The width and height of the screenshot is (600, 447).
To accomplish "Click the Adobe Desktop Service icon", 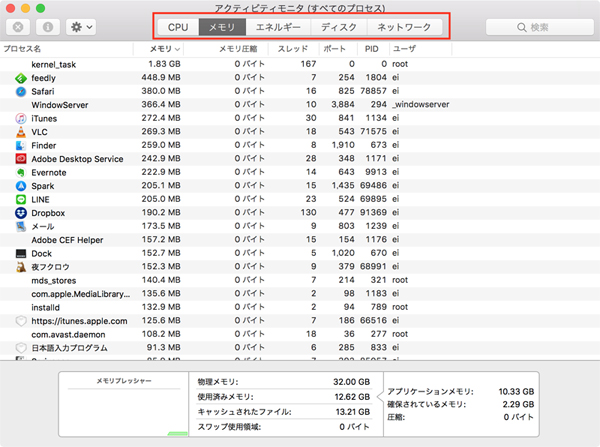I will tap(21, 159).
